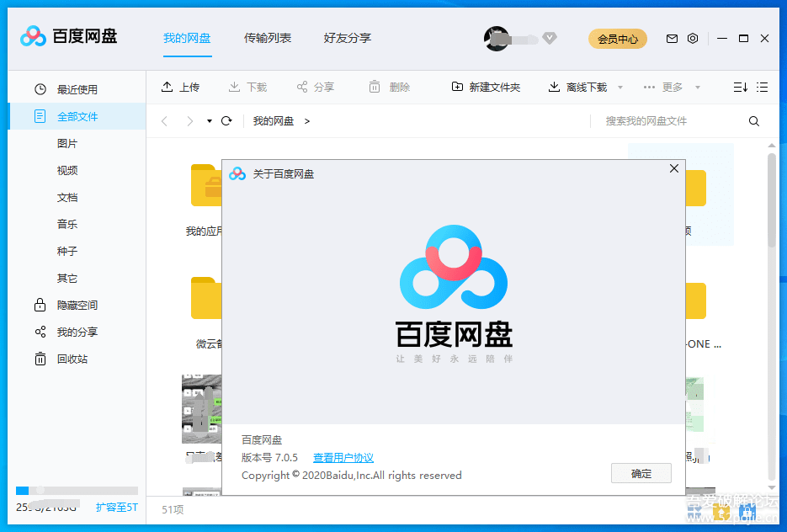
Task: Refresh the file list
Action: pyautogui.click(x=226, y=121)
